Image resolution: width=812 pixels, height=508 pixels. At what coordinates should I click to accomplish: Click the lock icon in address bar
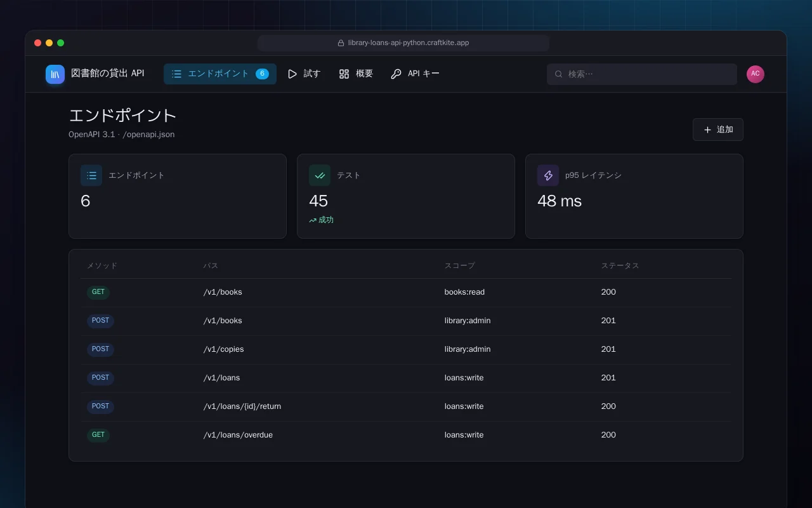click(341, 43)
